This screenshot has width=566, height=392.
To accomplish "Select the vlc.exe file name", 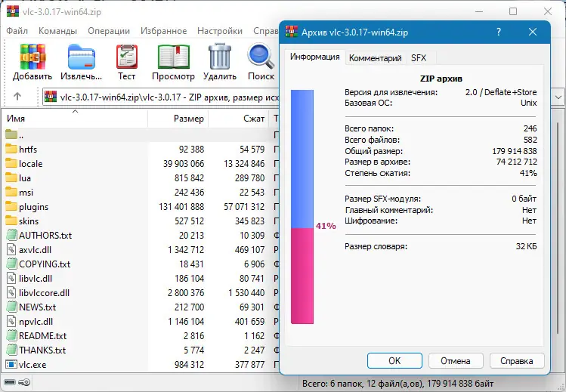I will click(x=32, y=365).
